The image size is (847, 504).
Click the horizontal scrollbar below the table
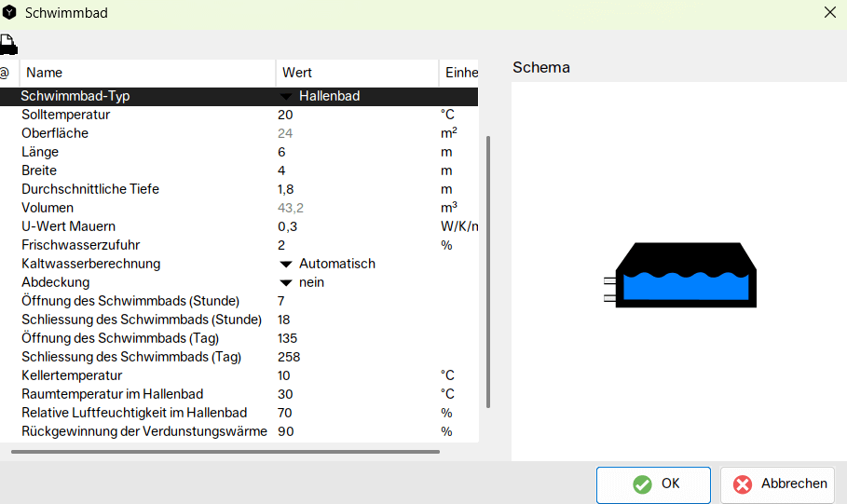pos(225,452)
